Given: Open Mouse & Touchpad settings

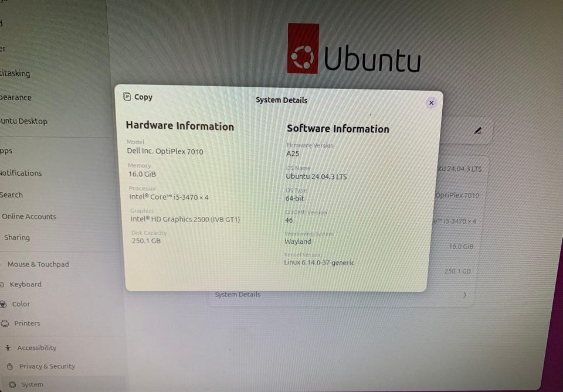Looking at the screenshot, I should click(x=38, y=264).
